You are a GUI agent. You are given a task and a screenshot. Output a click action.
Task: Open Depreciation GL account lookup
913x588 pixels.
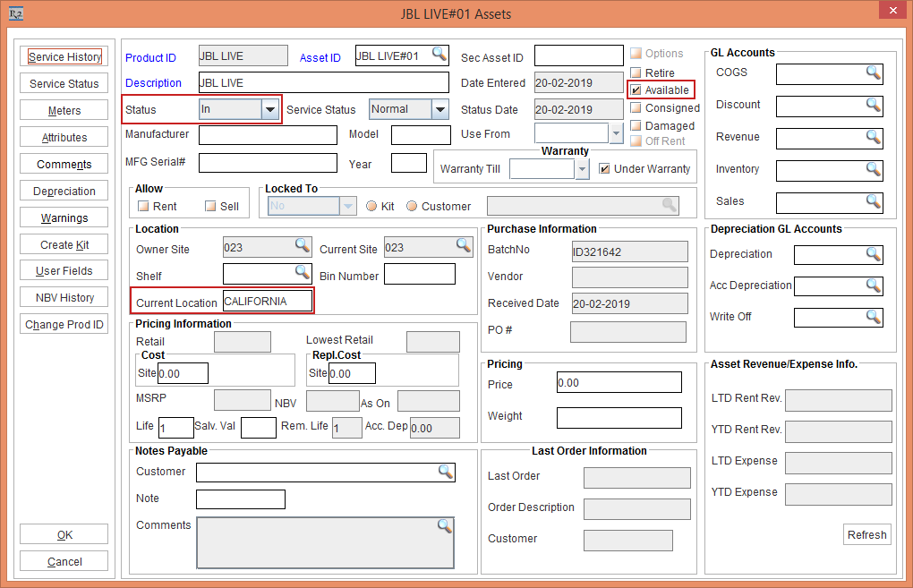[x=873, y=254]
